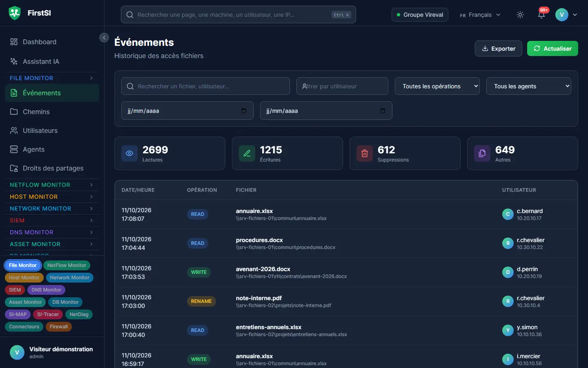Expand the SIEM section
This screenshot has height=368, width=588.
(52, 220)
